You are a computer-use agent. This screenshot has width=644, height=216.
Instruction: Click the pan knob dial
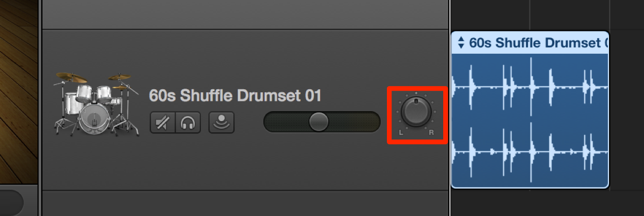click(416, 112)
